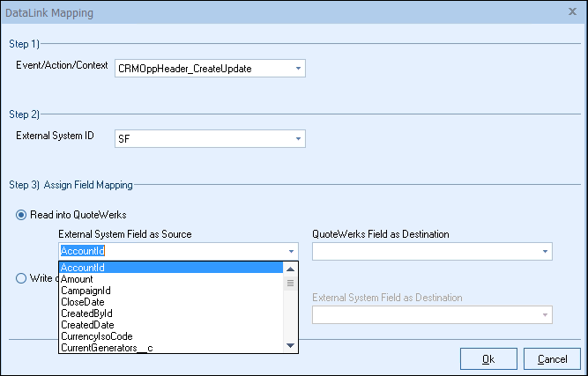Viewport: 588px width, 376px height.
Task: Open the Event/Action/Context dropdown
Action: click(298, 68)
